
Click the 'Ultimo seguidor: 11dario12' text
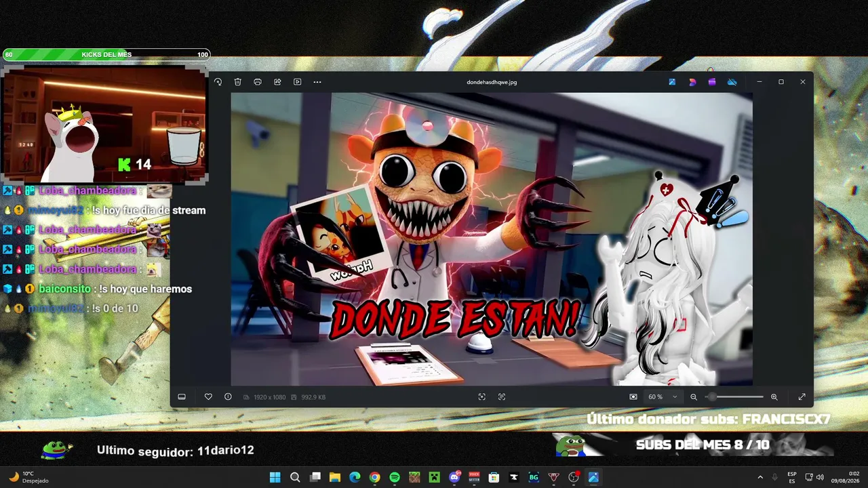tap(175, 451)
